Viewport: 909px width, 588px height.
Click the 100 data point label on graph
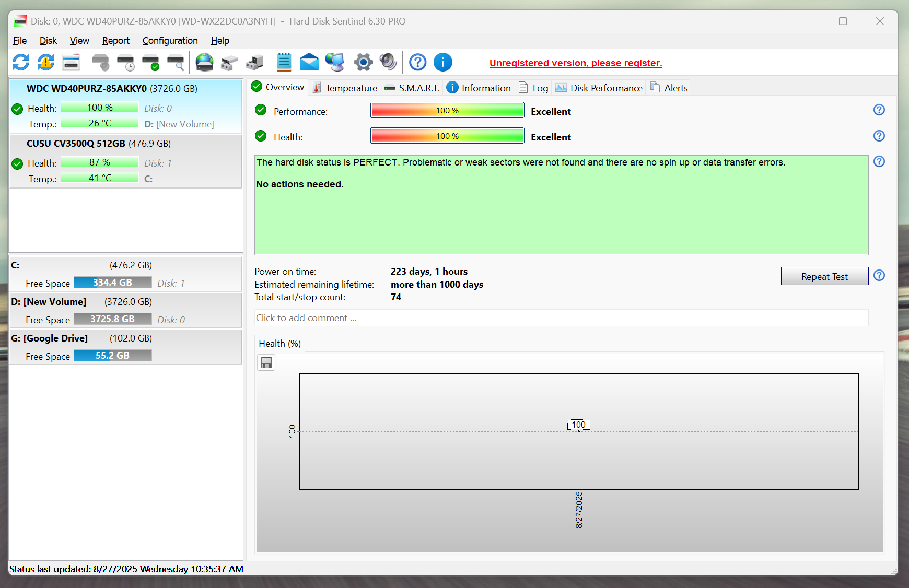[x=579, y=425]
